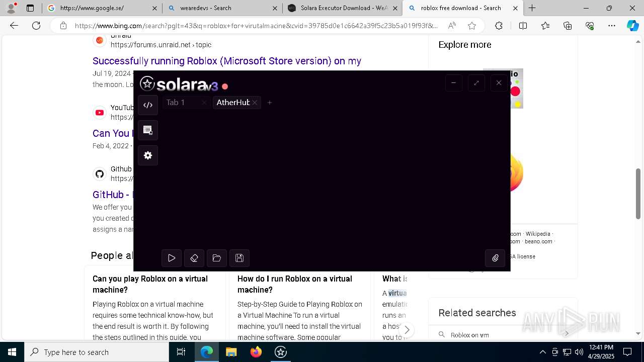Viewport: 644px width, 362px height.
Task: Save script with the Solara floppy disk icon
Action: pyautogui.click(x=239, y=258)
